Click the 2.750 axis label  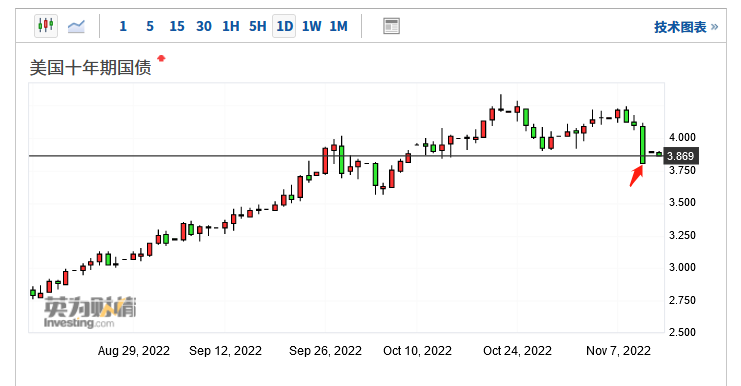coord(682,300)
